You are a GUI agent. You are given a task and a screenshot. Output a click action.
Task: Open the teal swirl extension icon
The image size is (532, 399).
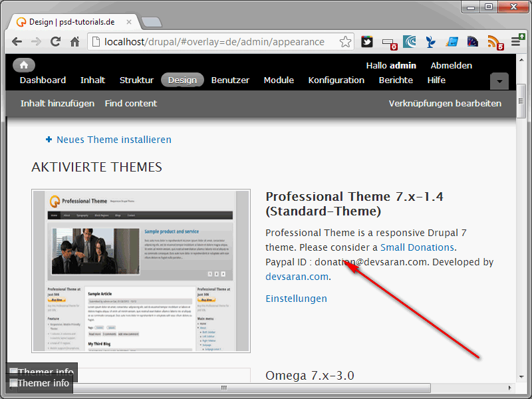410,41
